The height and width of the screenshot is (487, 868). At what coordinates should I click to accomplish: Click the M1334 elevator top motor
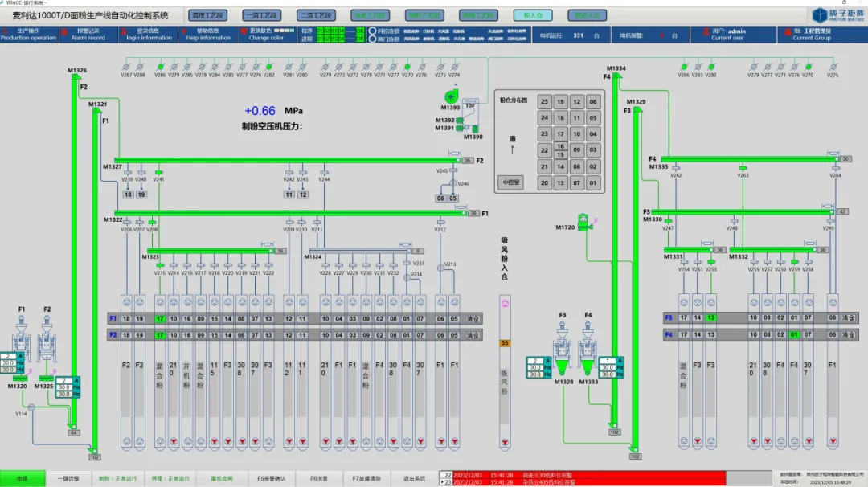pyautogui.click(x=616, y=76)
